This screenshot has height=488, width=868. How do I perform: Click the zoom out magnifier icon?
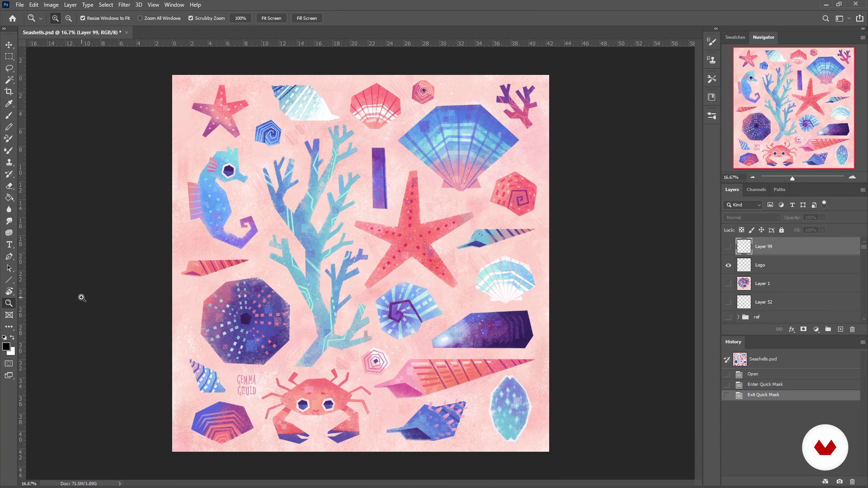(68, 18)
